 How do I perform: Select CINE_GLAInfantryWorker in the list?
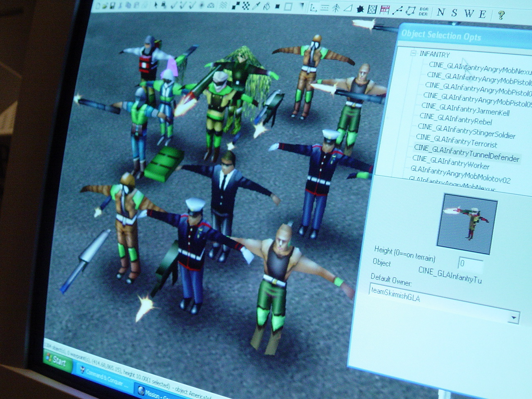tap(451, 163)
